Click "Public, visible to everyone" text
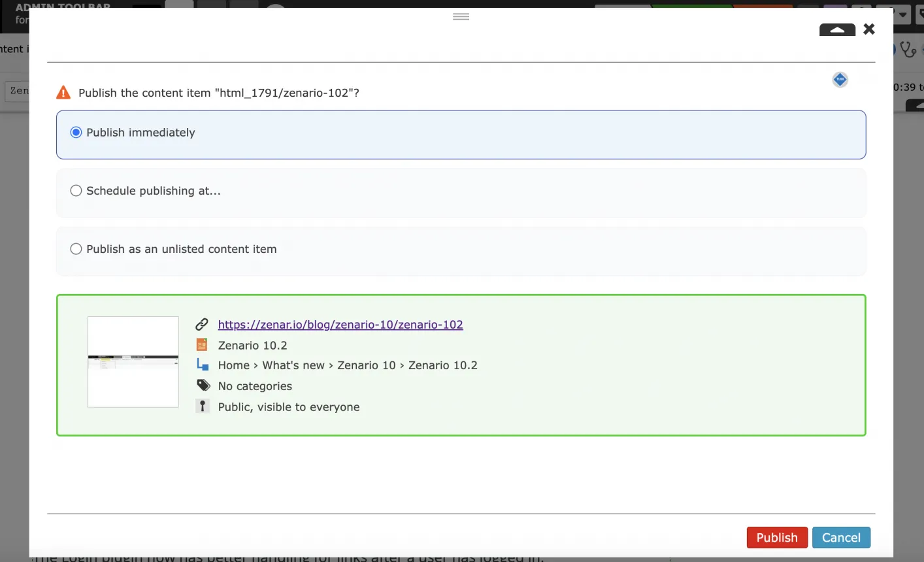This screenshot has height=562, width=924. pos(289,407)
